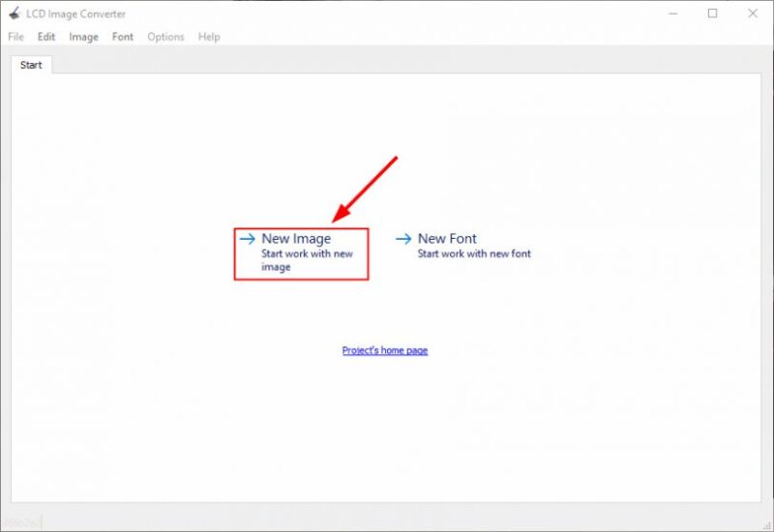The width and height of the screenshot is (774, 532).
Task: Click the blue arrow beside New Font
Action: [403, 239]
